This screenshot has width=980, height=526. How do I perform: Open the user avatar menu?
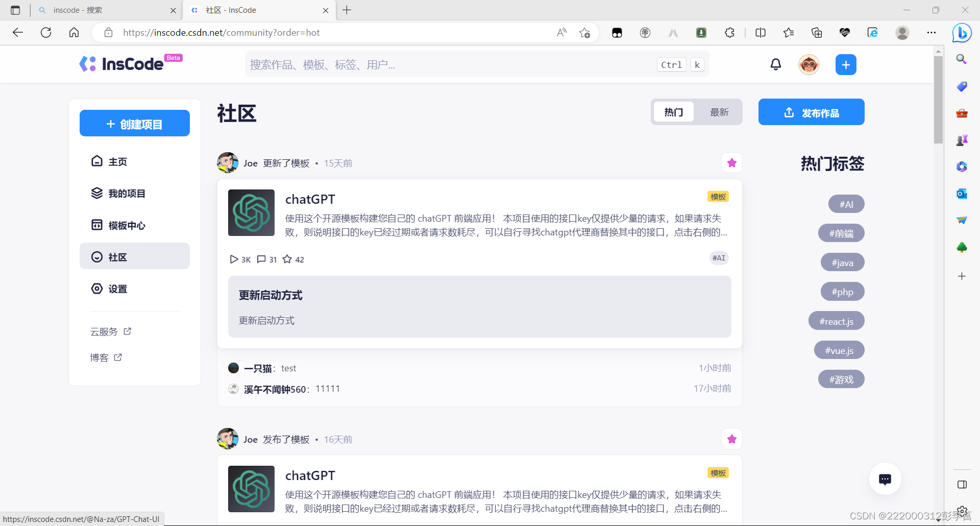(x=809, y=64)
